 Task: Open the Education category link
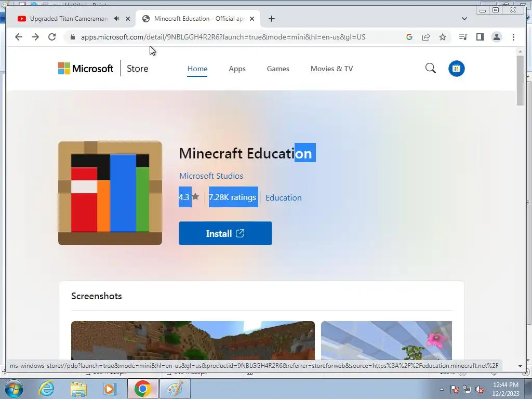[283, 197]
